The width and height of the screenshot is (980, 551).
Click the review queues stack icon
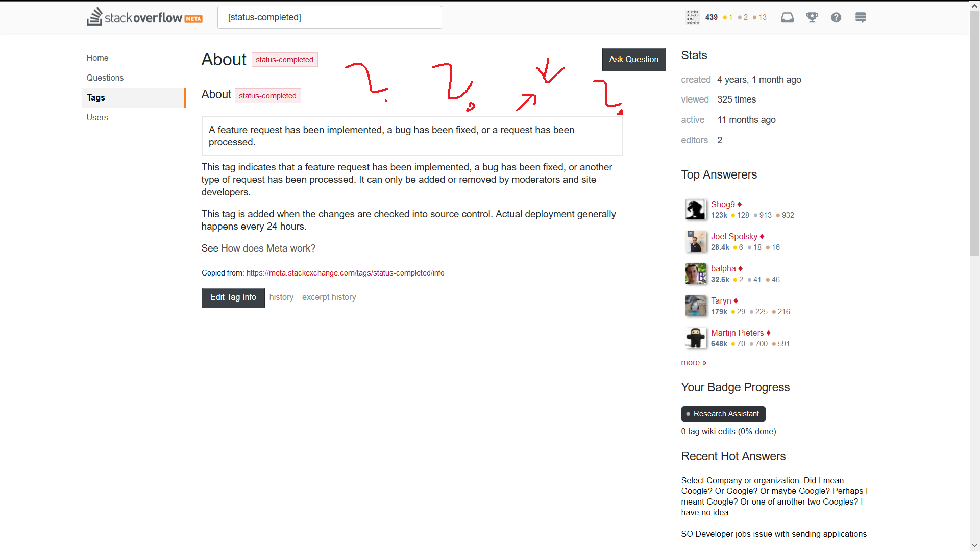(x=860, y=17)
